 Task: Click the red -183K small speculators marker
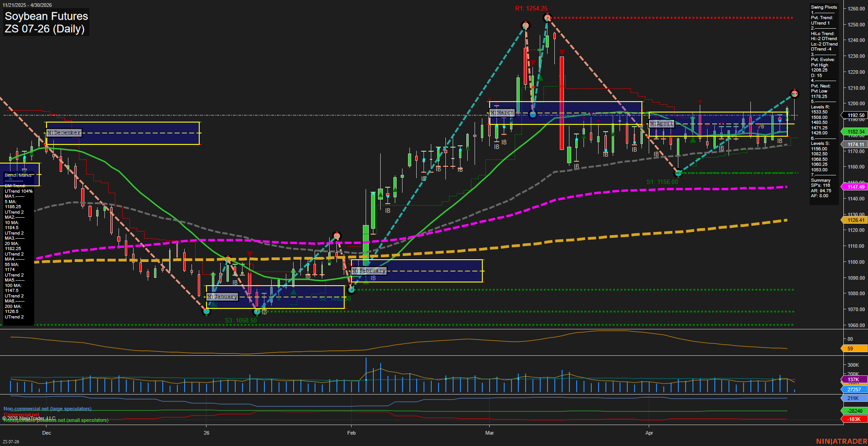pos(854,418)
